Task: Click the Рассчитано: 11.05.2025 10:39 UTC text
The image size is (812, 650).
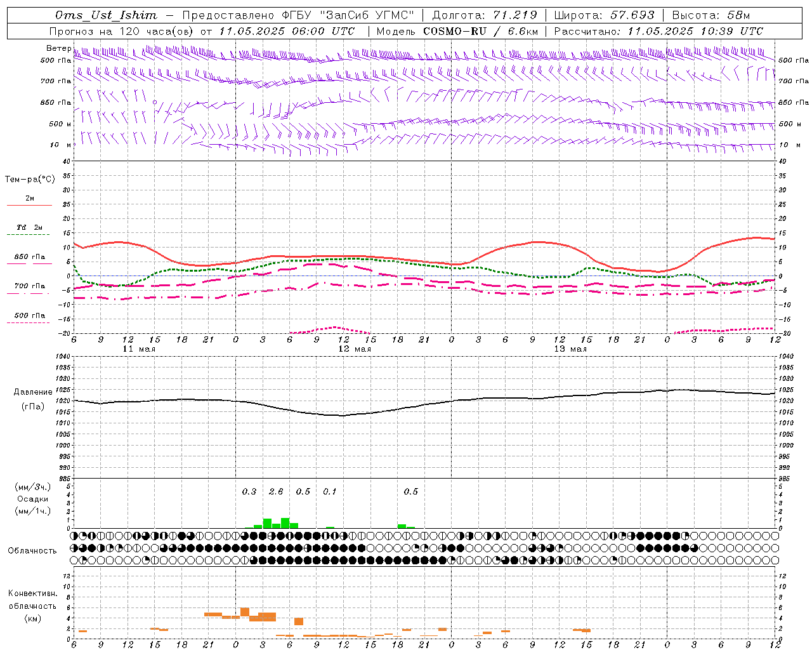Action: click(658, 31)
